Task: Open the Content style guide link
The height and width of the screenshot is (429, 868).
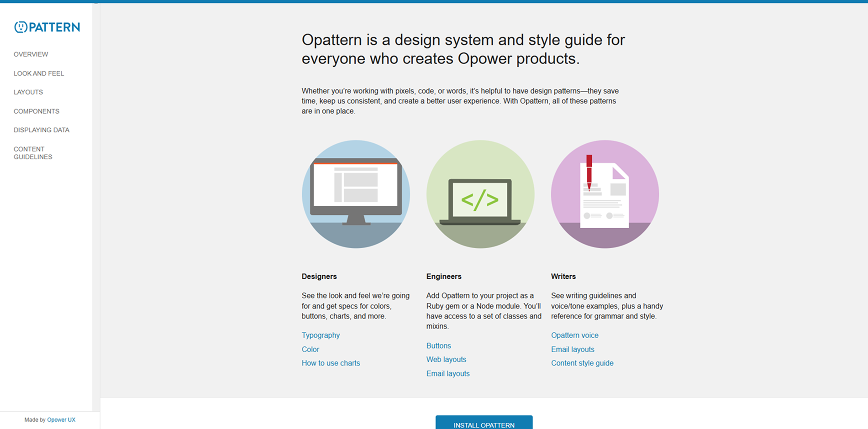Action: [582, 363]
